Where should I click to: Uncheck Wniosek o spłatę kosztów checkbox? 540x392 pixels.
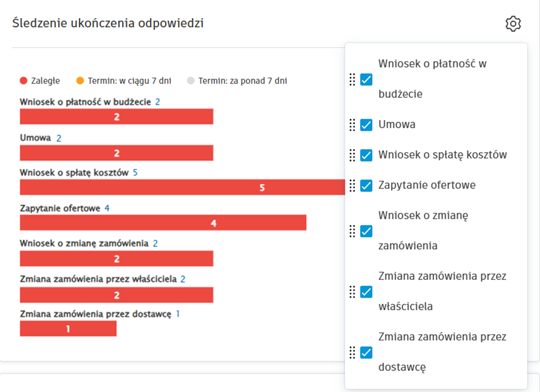pyautogui.click(x=366, y=155)
